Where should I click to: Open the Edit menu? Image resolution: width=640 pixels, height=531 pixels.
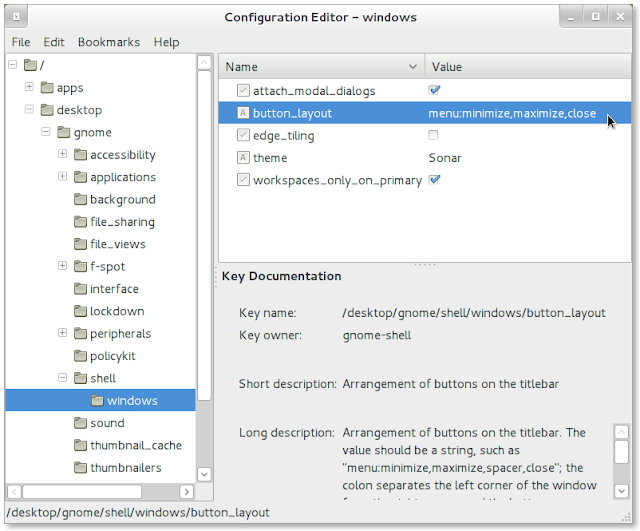coord(54,42)
